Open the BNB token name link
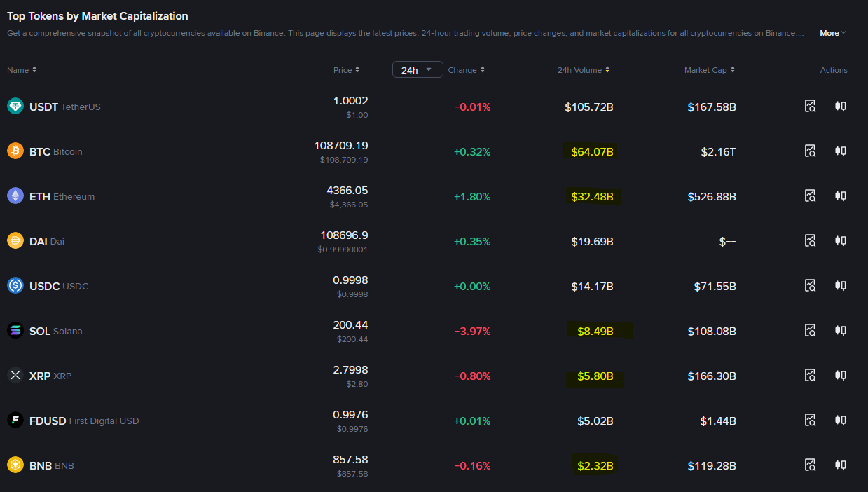This screenshot has width=868, height=492. pos(52,465)
